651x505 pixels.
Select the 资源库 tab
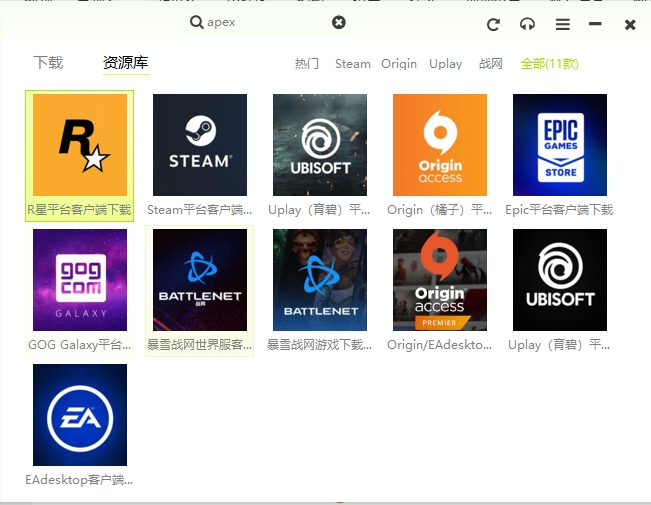pos(126,63)
